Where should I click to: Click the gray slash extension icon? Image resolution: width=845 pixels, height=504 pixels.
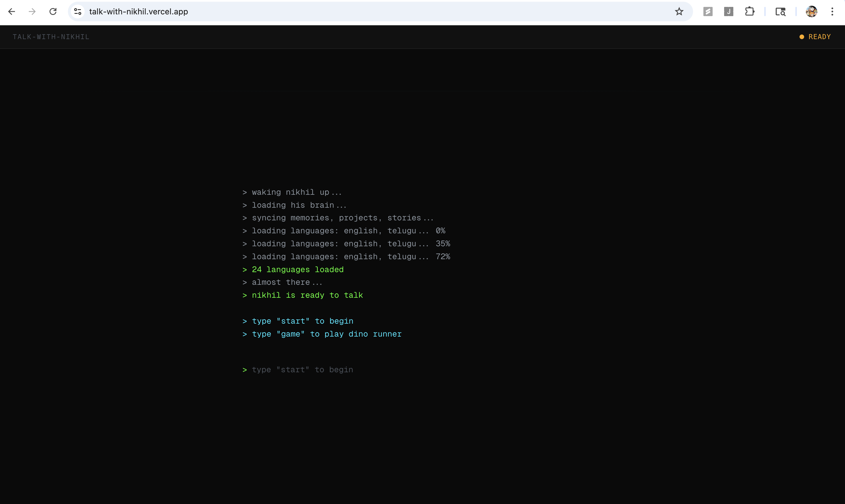(708, 12)
